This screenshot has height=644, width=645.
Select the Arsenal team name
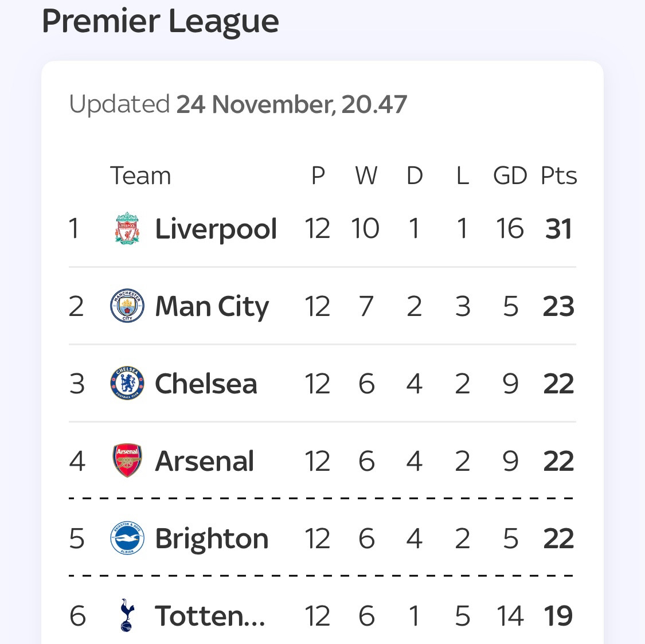click(205, 461)
